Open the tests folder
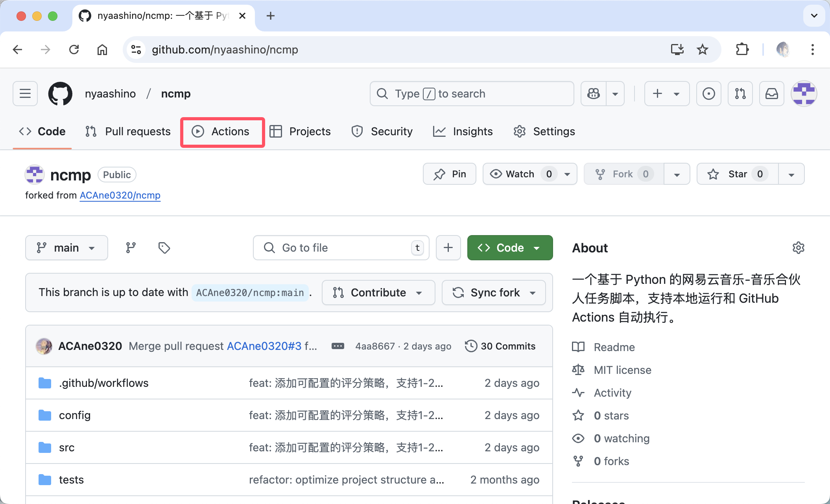Viewport: 830px width, 504px height. [71, 480]
